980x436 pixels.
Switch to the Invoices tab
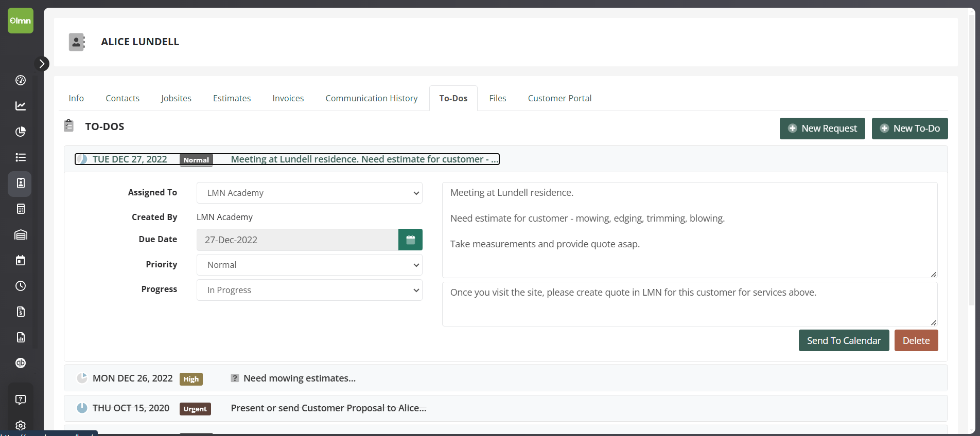[x=288, y=98]
